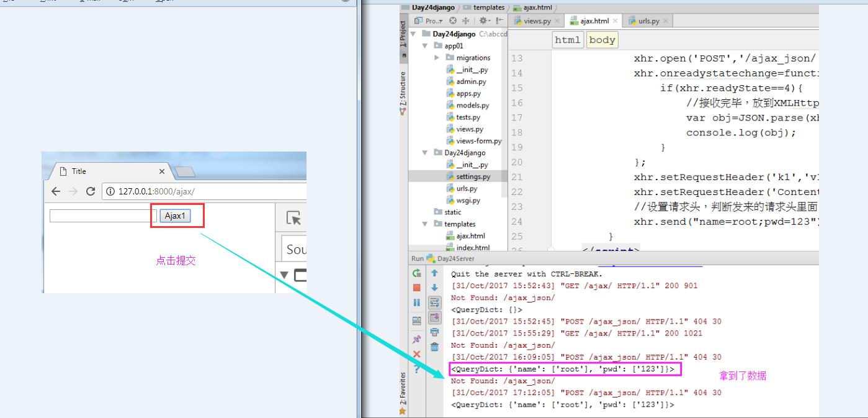Screen dimensions: 868x418
Task: Clear all console output with trash icon
Action: pos(435,347)
